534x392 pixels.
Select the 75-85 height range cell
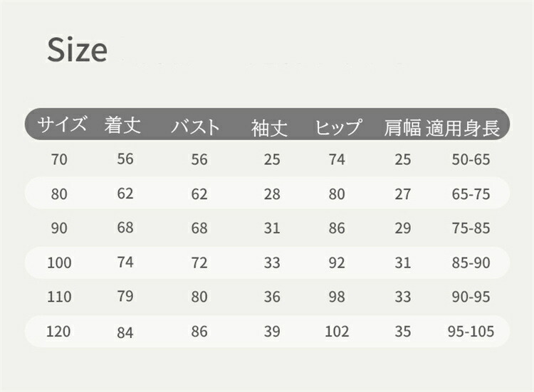pyautogui.click(x=471, y=228)
